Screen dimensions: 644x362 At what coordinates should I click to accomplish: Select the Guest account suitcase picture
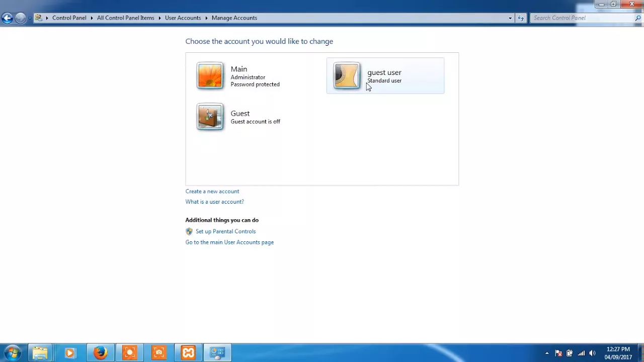pos(210,117)
